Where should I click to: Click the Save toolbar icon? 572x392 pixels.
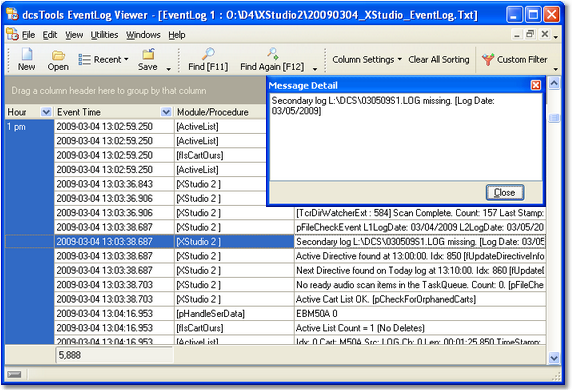pos(148,54)
